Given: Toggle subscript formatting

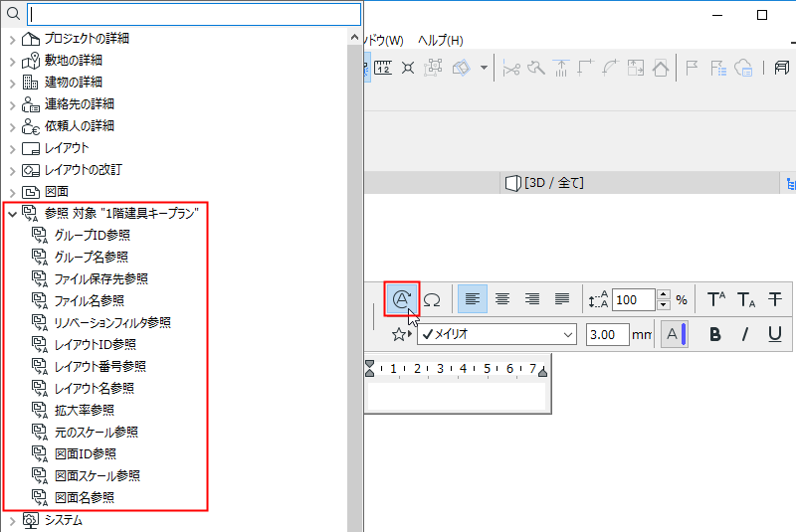Looking at the screenshot, I should pyautogui.click(x=745, y=299).
